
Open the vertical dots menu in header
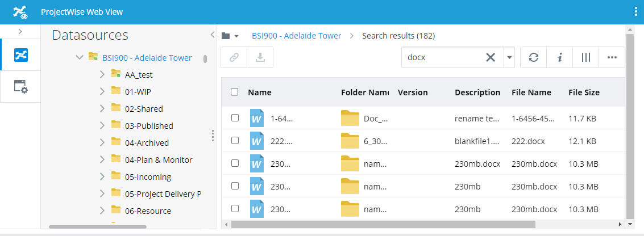pos(635,12)
